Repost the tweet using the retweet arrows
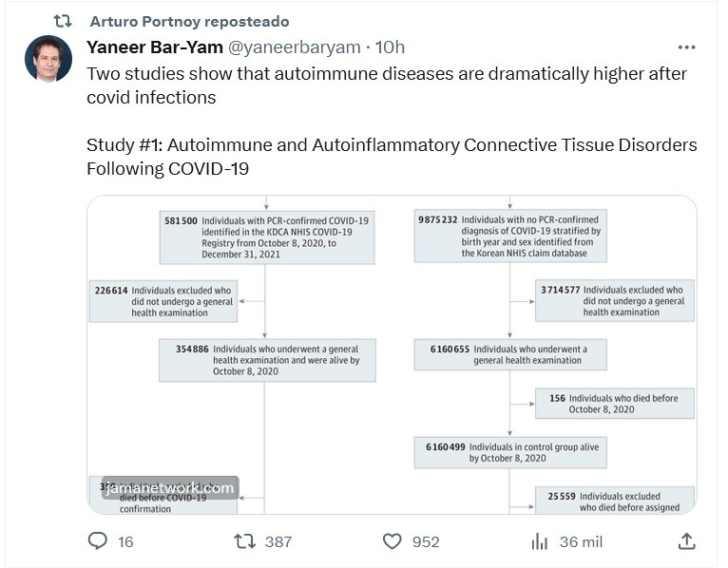 tap(245, 540)
